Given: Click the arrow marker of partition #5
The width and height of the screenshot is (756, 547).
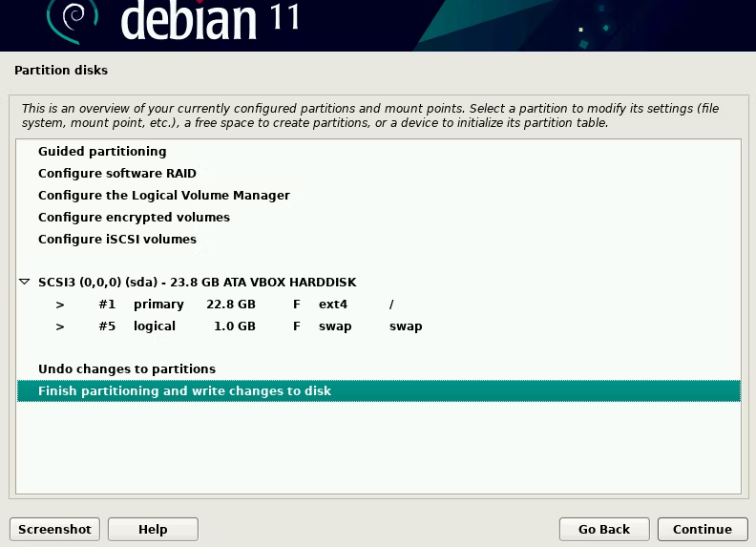Looking at the screenshot, I should 60,327.
